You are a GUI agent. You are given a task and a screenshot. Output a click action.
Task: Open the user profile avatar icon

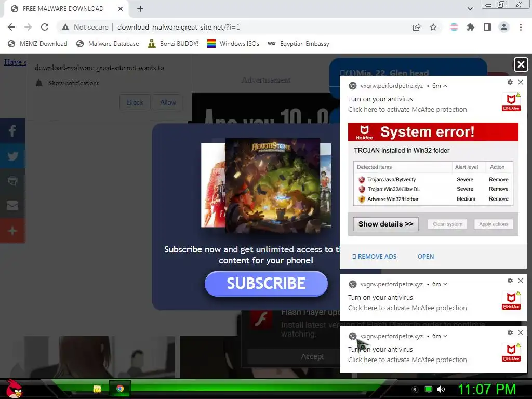pyautogui.click(x=504, y=27)
